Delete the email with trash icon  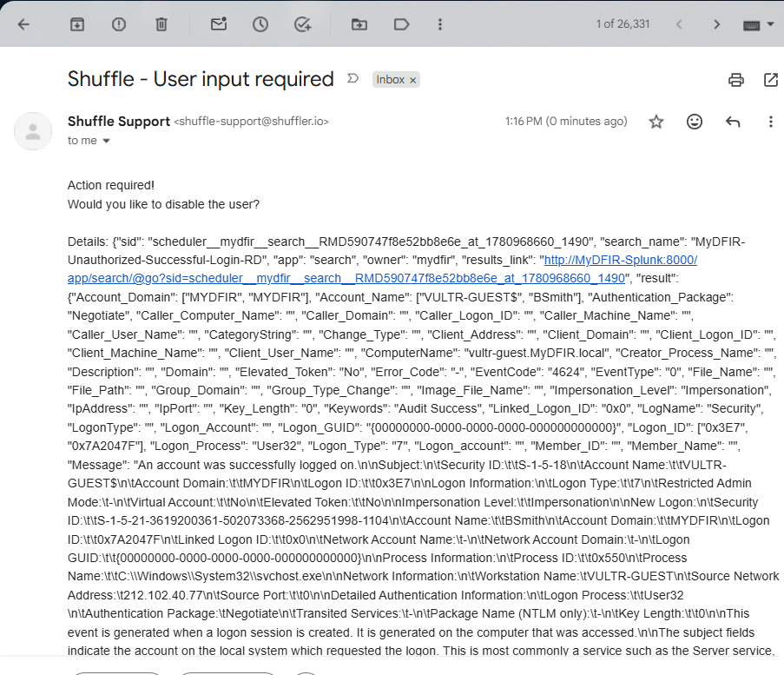(x=161, y=24)
